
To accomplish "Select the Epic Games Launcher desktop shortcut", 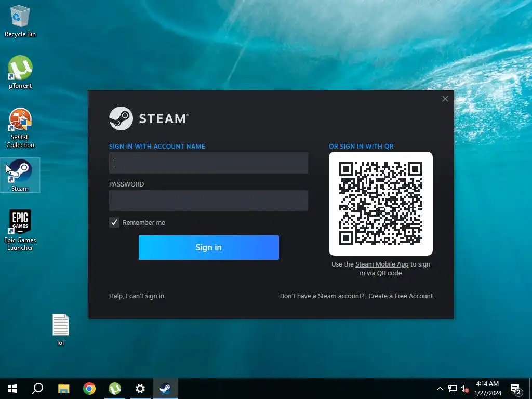I will coord(20,230).
